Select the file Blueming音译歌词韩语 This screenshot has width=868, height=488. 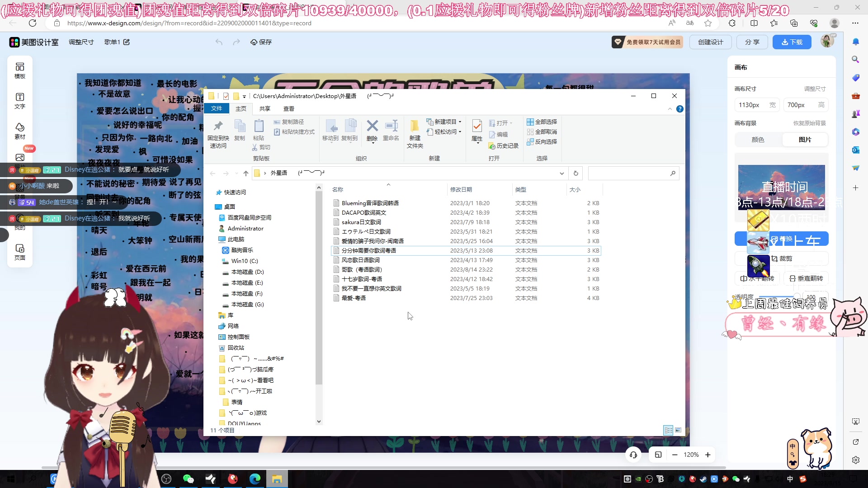coord(370,203)
